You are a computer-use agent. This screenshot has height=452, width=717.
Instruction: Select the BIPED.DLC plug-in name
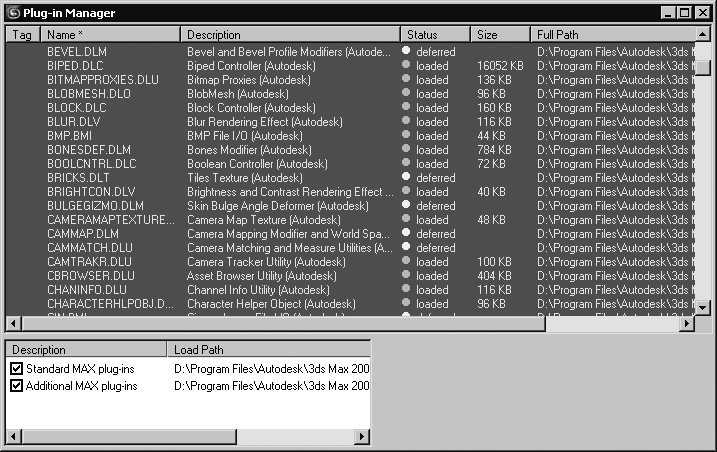tap(75, 66)
